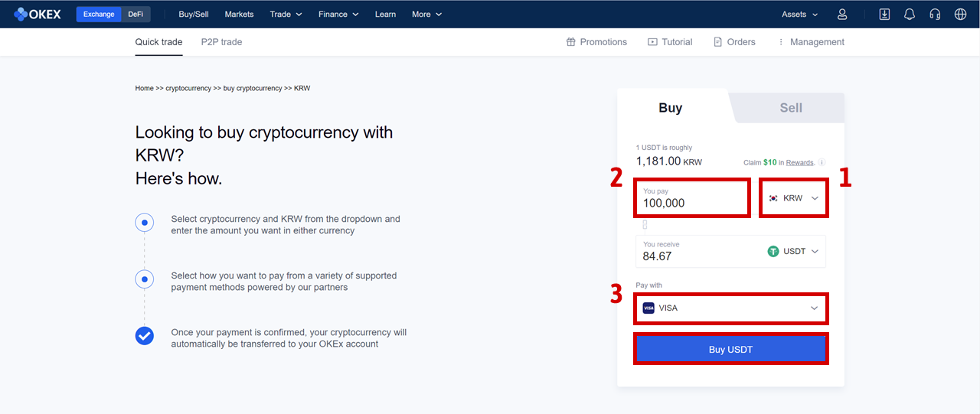The image size is (980, 414).
Task: Switch to the P2P trade tab
Action: (222, 42)
